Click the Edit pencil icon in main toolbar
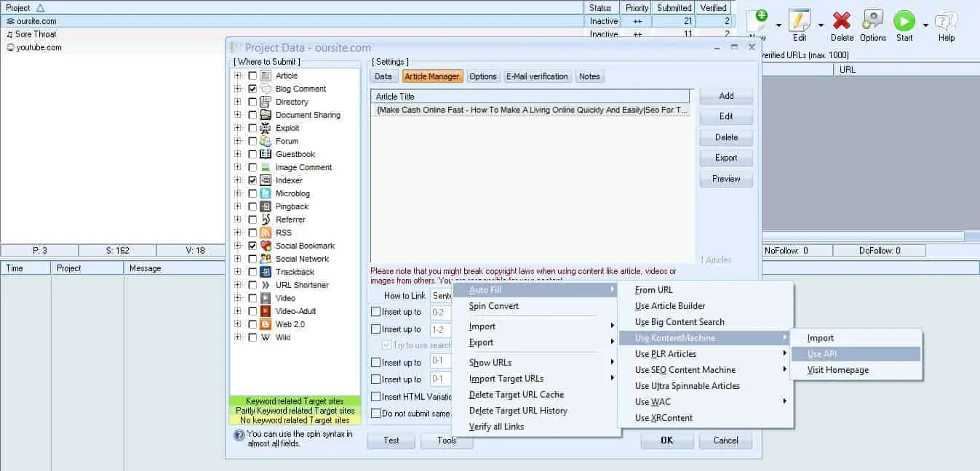 click(800, 20)
